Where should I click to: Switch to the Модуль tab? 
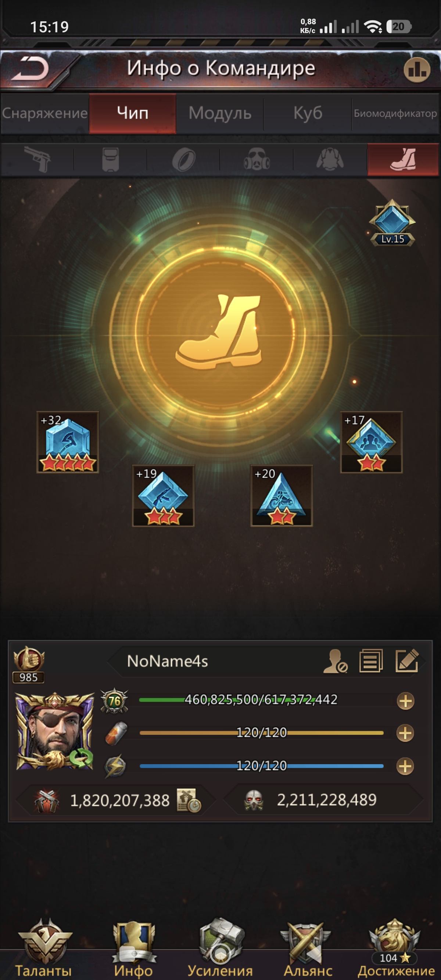pos(220,113)
